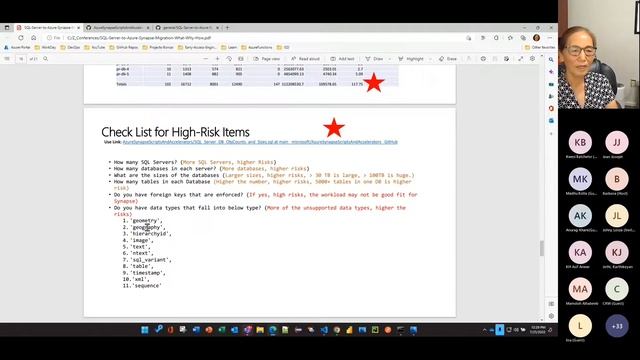The image size is (640, 360).
Task: Rotate the PDF page
Action: (x=229, y=59)
